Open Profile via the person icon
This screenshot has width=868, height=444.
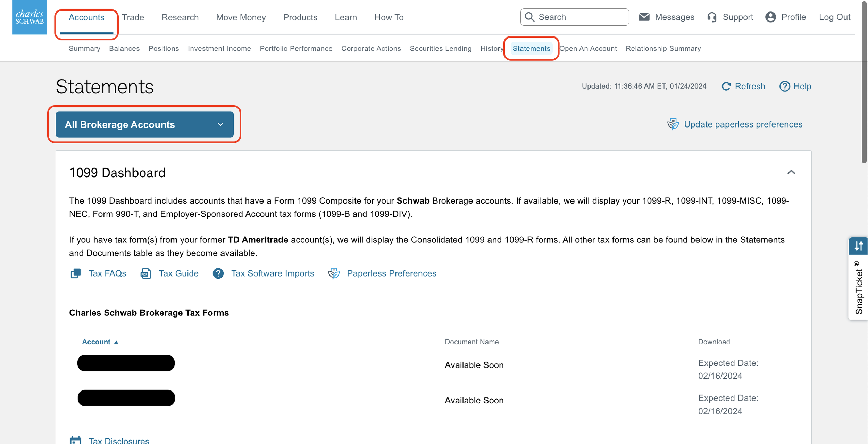[x=770, y=17]
